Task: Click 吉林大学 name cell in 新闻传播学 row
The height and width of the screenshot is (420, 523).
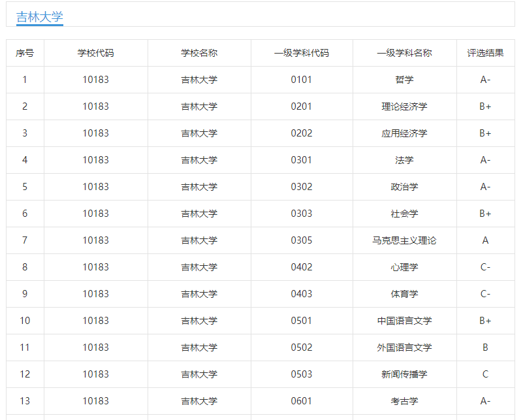Action: [199, 374]
